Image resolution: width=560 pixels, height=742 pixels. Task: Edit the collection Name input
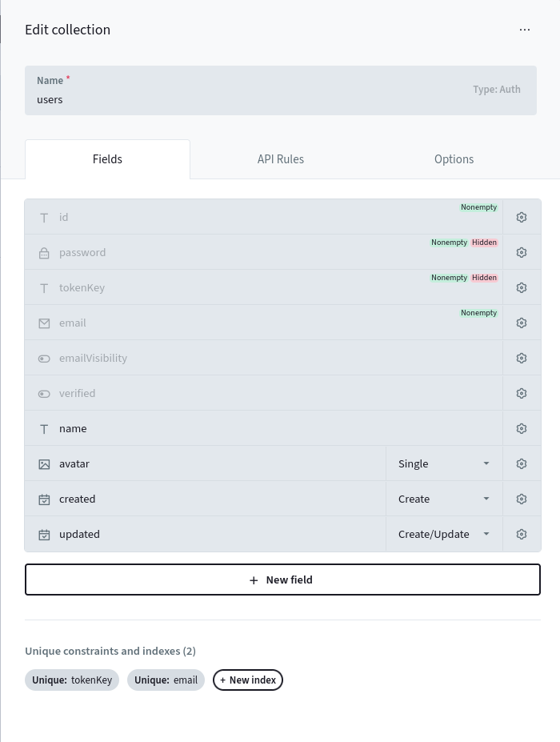click(240, 99)
